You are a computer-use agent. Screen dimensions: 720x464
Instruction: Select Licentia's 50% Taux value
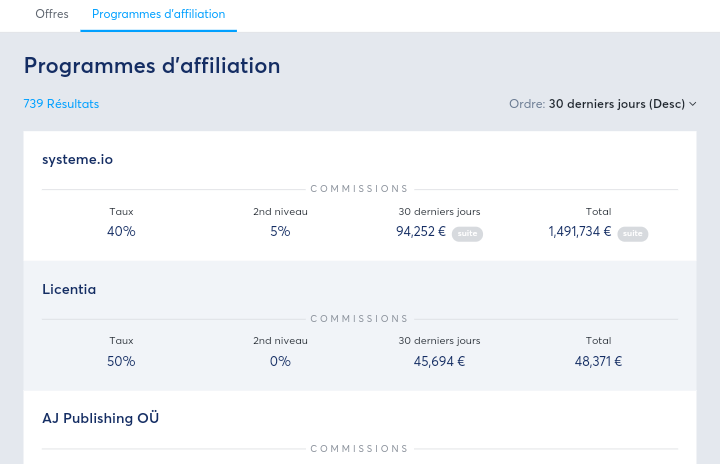coord(121,361)
